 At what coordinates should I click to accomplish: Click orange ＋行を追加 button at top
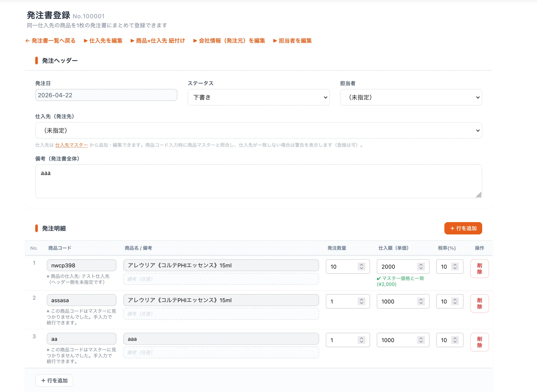(463, 228)
